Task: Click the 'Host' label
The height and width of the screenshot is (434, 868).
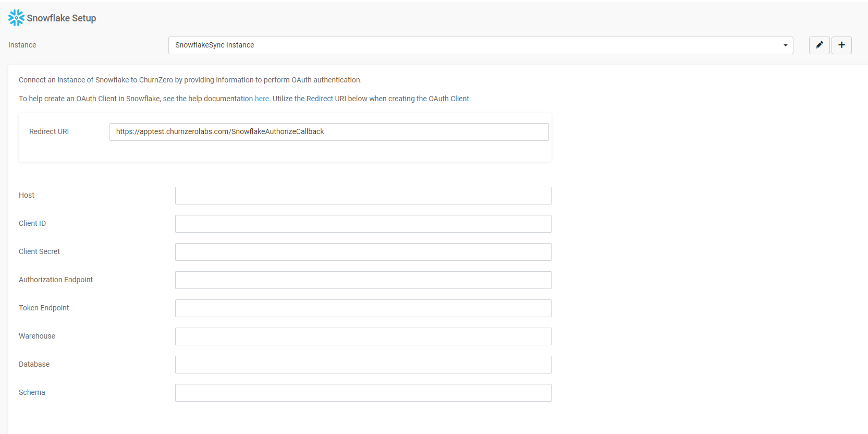Action: click(x=27, y=195)
